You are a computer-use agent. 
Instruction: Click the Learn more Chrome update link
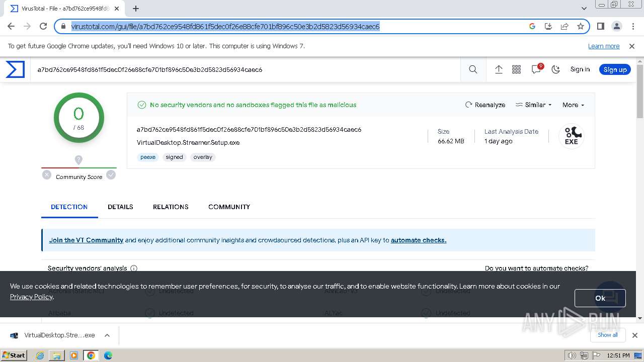pyautogui.click(x=604, y=46)
